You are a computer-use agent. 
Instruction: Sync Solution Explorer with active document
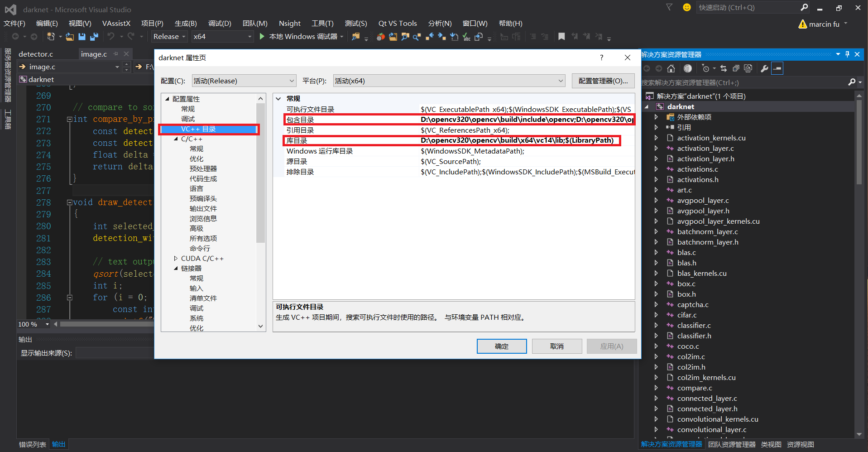[x=724, y=68]
